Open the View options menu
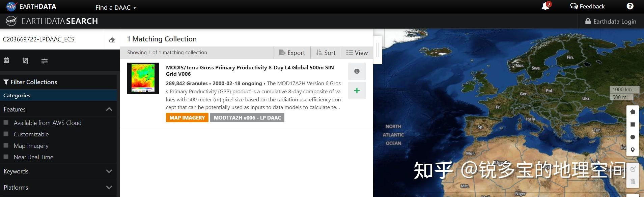The height and width of the screenshot is (197, 644). [x=357, y=53]
